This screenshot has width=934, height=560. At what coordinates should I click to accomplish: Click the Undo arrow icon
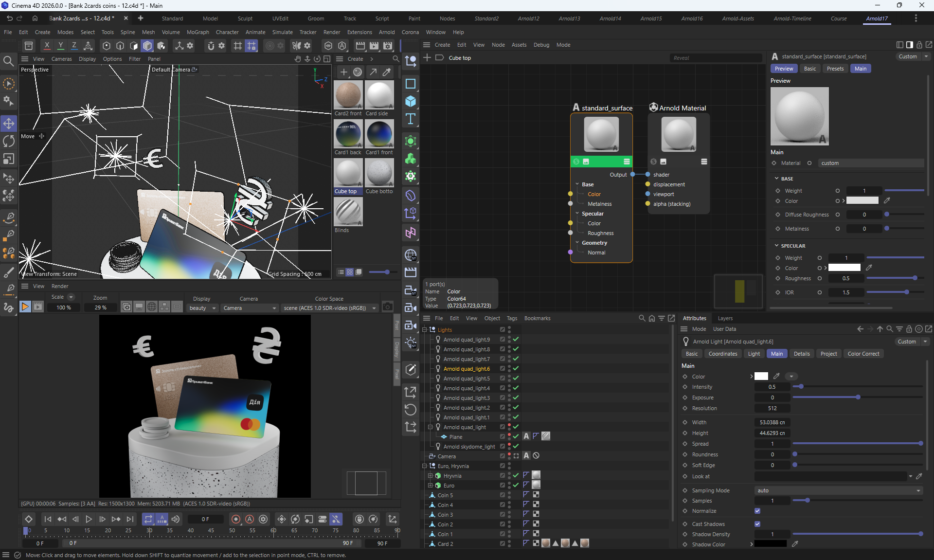[x=9, y=18]
